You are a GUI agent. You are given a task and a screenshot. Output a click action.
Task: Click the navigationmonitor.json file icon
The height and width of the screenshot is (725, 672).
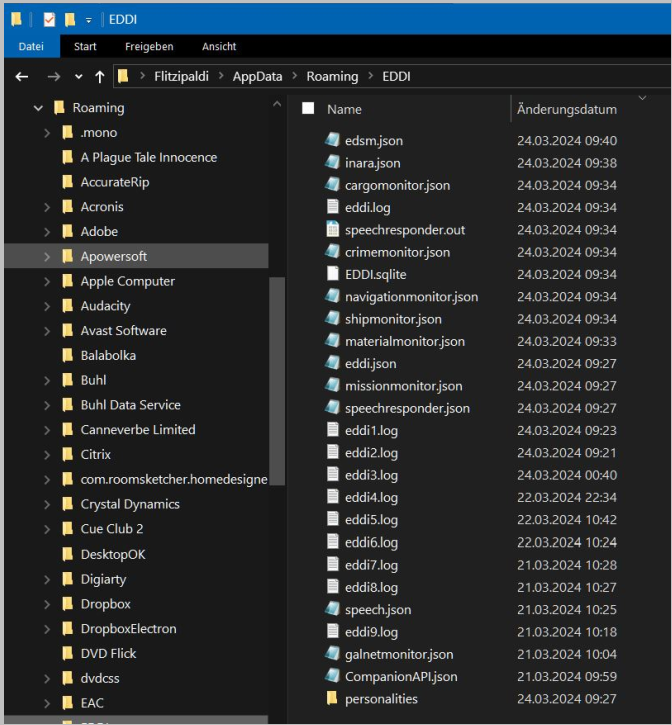point(333,296)
